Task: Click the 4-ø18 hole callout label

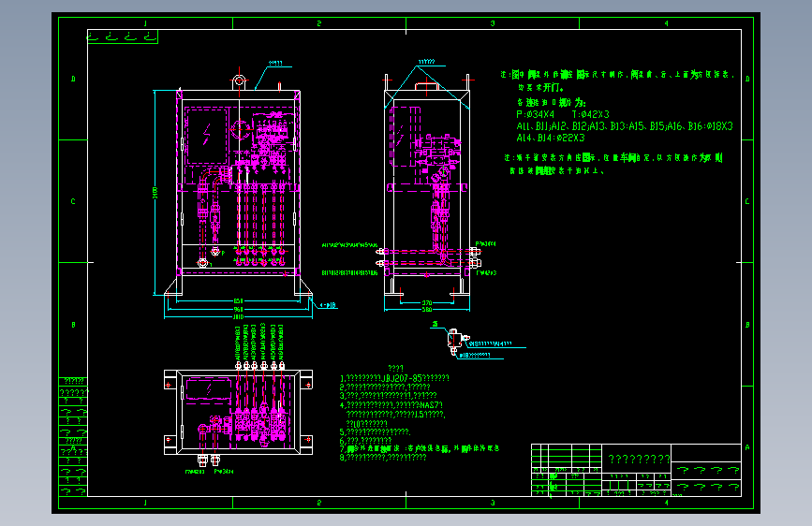Action: pos(329,305)
